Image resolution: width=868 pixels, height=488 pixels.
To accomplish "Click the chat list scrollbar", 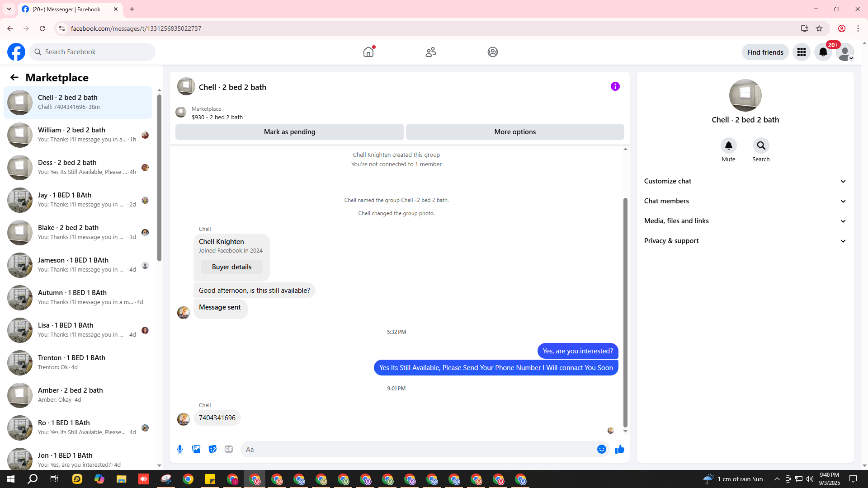I will (x=159, y=177).
